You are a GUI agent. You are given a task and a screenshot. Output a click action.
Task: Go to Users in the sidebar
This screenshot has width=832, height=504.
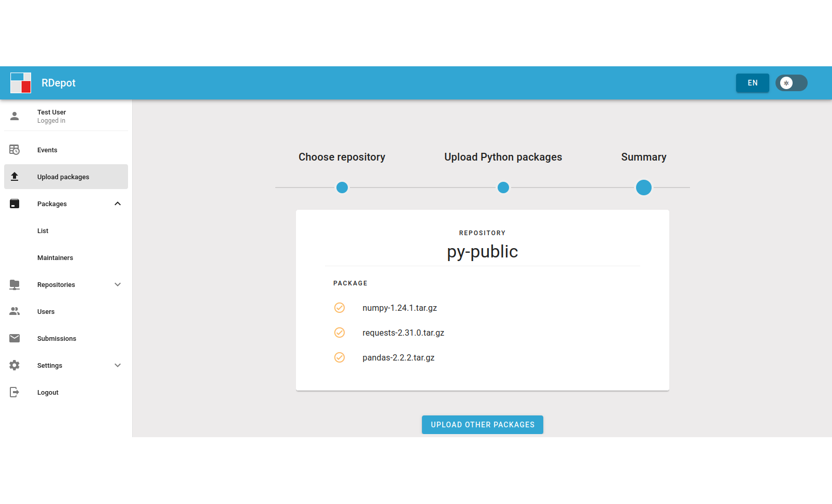(x=66, y=311)
